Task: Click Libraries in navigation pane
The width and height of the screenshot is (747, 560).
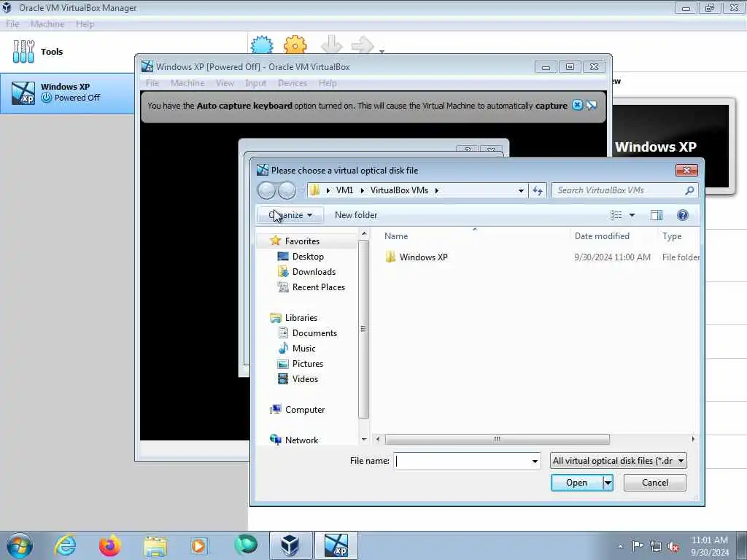Action: (x=301, y=318)
